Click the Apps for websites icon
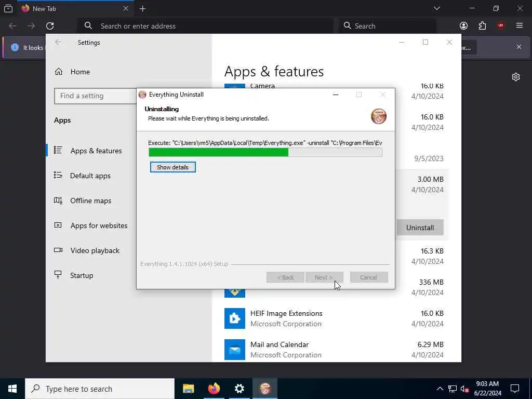Viewport: 532px width, 399px height. (58, 225)
